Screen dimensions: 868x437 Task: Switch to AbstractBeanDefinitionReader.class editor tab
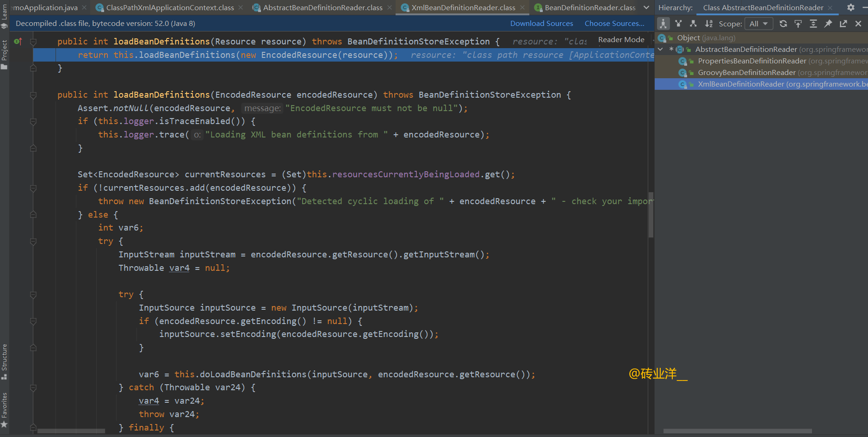[322, 8]
